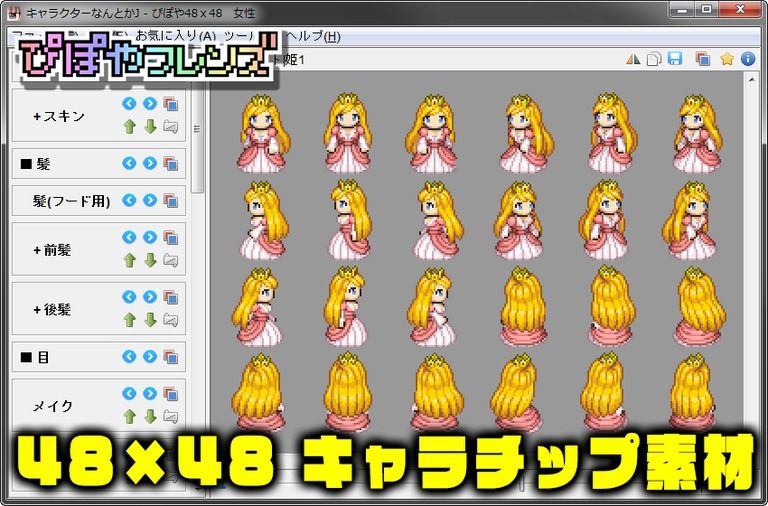Click the メイク label
The height and width of the screenshot is (506, 768).
(x=52, y=406)
